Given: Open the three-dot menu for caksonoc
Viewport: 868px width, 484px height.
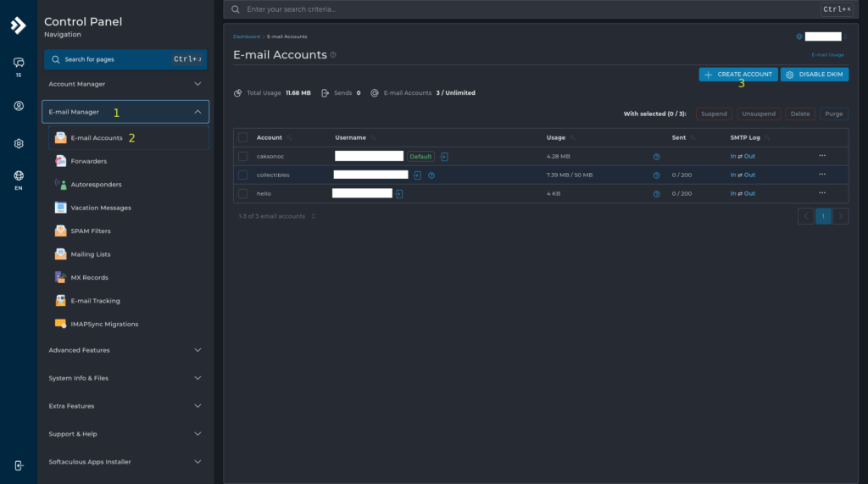Looking at the screenshot, I should [822, 156].
